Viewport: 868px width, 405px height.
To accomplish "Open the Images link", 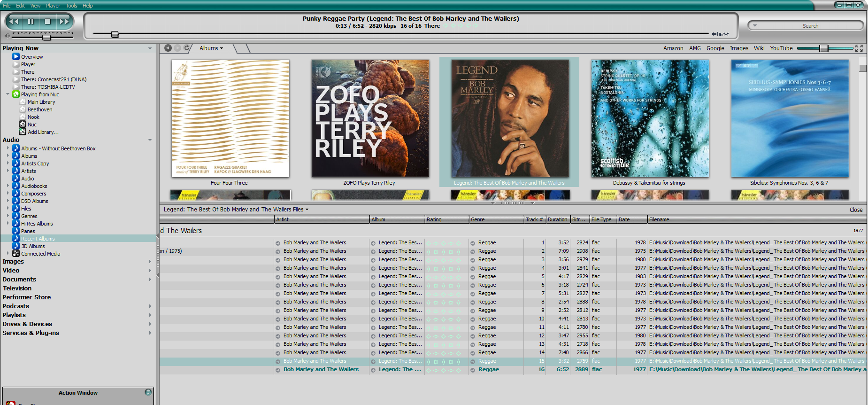I will point(739,48).
